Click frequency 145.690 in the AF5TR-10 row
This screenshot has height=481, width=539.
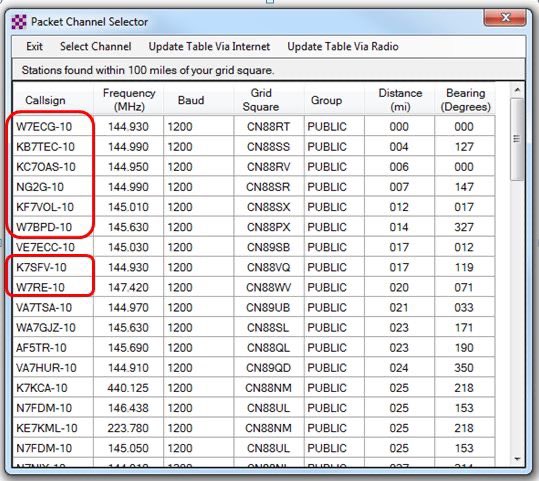(x=128, y=348)
